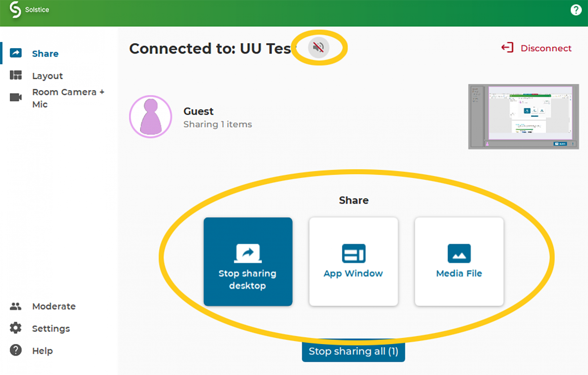Viewport: 588px width, 375px height.
Task: Click the video camera icon in the sidebar
Action: click(x=16, y=97)
